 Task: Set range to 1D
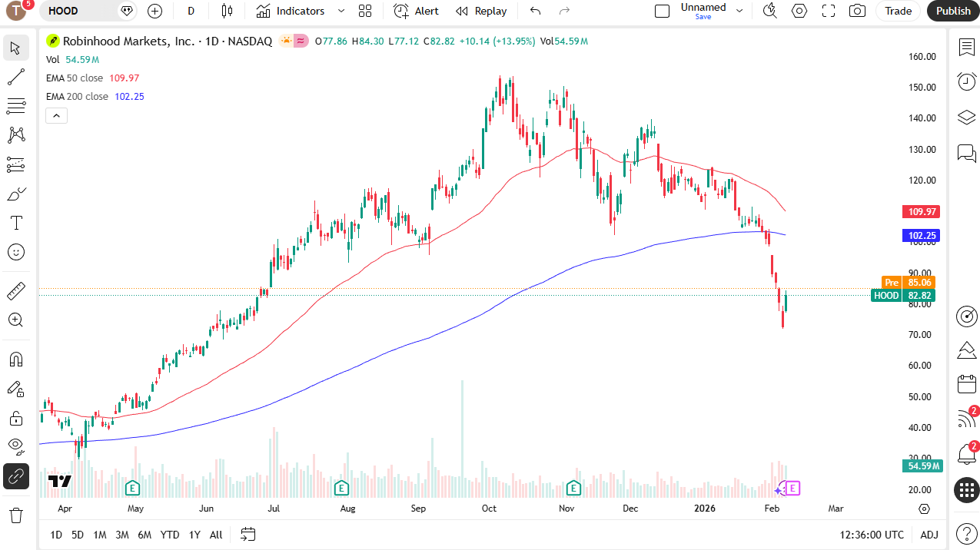(x=56, y=535)
